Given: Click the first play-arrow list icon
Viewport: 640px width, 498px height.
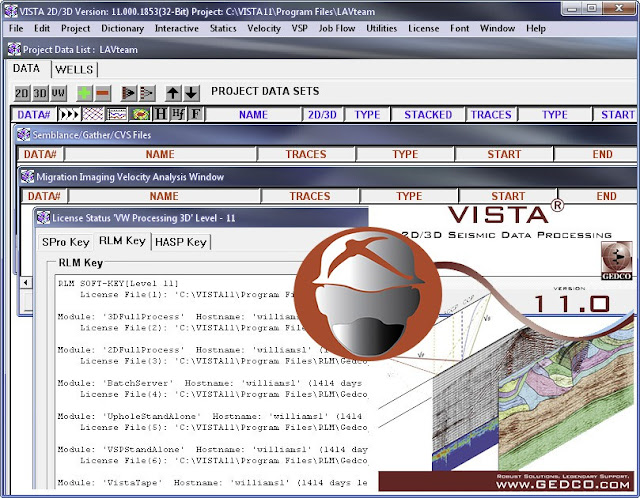Looking at the screenshot, I should click(129, 93).
